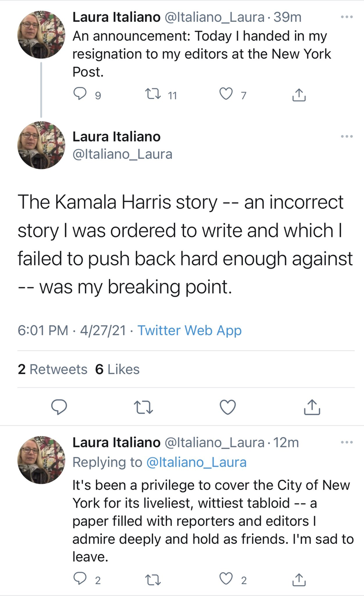
Task: Open Laura Italiano's avatar on the main tweet
Action: (41, 145)
